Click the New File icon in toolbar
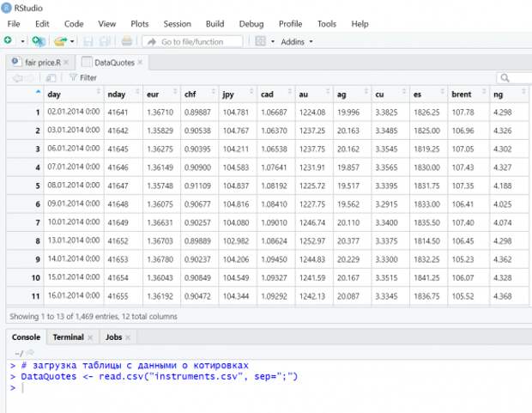 (x=8, y=40)
